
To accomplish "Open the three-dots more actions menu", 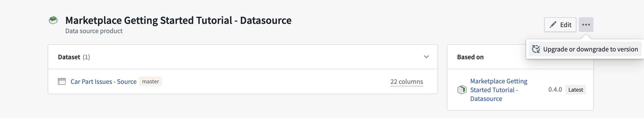I will click(x=586, y=25).
